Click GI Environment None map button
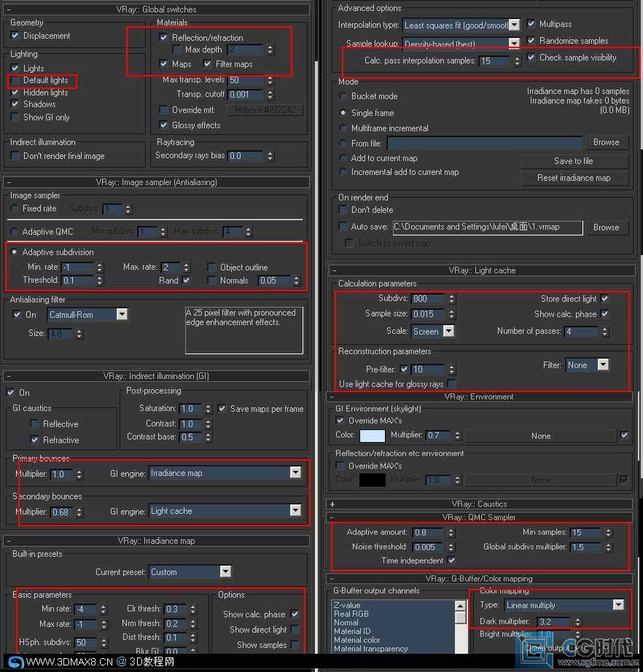Screen dimensions: 643x672 point(541,436)
